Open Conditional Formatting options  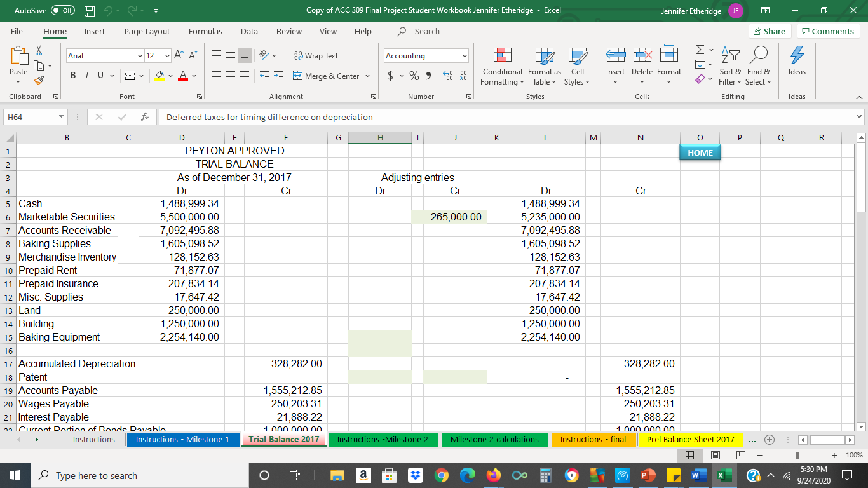(x=502, y=67)
